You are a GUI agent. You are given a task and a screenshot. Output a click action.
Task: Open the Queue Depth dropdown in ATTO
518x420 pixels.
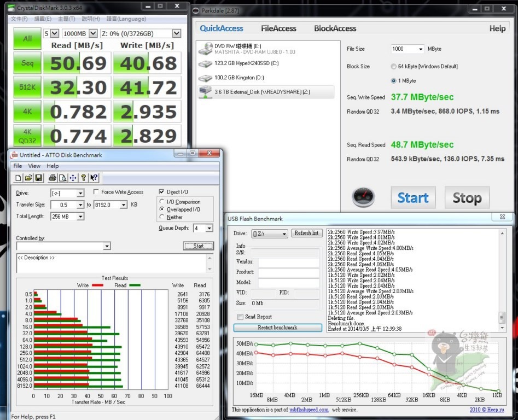210,228
